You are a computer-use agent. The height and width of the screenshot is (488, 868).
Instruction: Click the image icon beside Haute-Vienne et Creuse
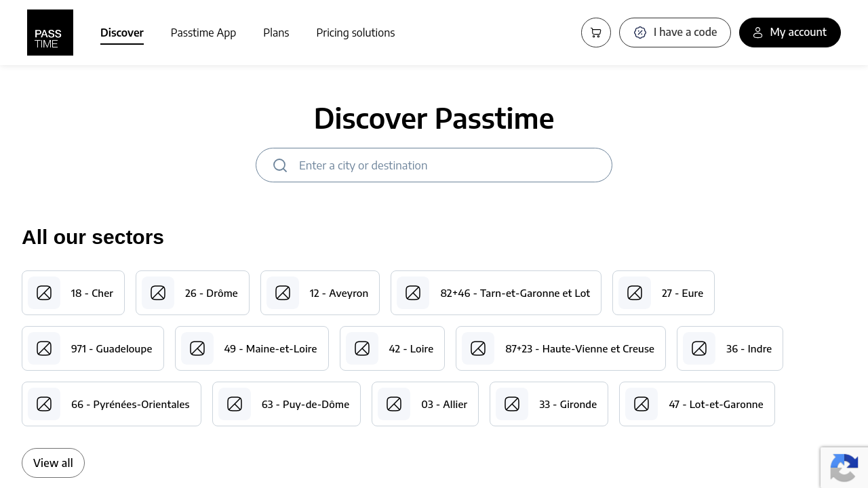(478, 348)
